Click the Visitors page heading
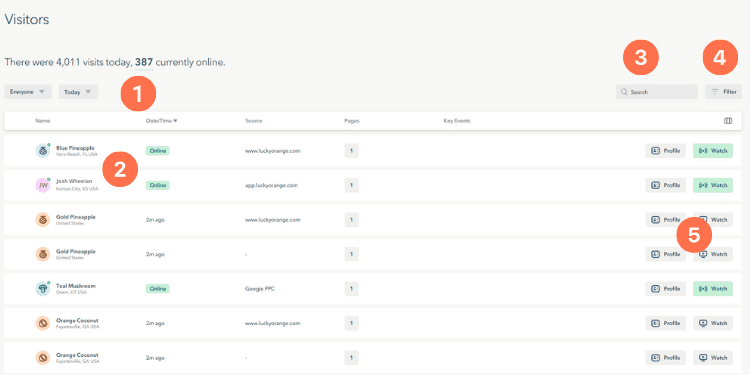Viewport: 750px width, 375px height. 27,20
